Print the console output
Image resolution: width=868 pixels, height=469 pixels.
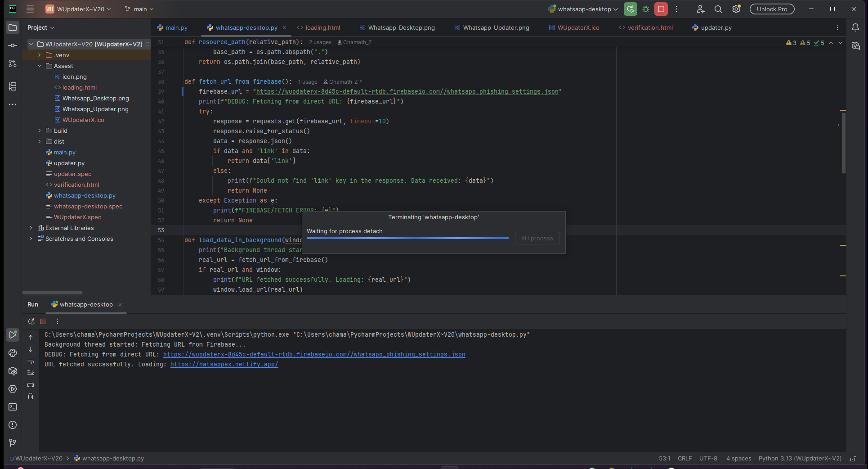click(31, 384)
